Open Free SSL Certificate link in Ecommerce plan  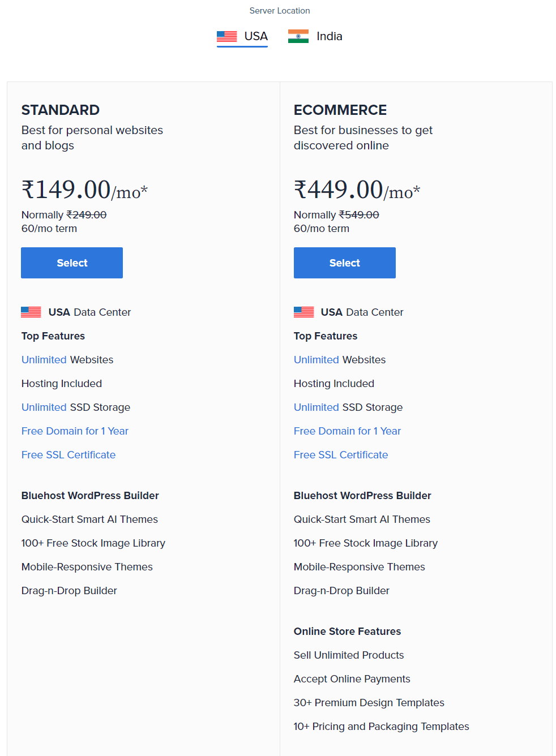pyautogui.click(x=341, y=455)
